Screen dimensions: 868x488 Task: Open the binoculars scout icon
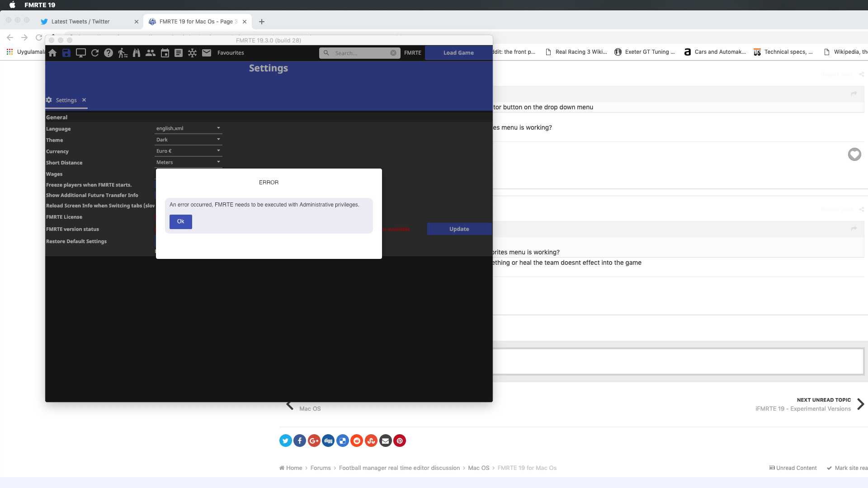point(137,53)
